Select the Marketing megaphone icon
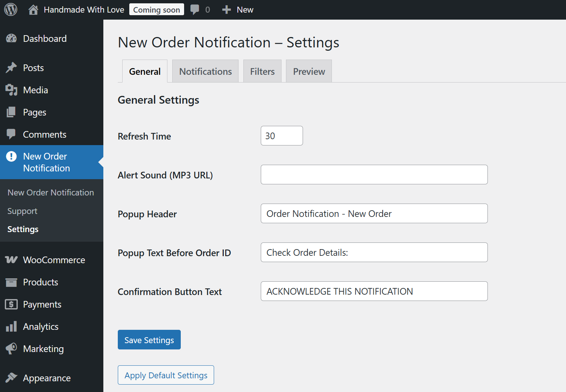Viewport: 566px width, 392px height. pos(11,348)
